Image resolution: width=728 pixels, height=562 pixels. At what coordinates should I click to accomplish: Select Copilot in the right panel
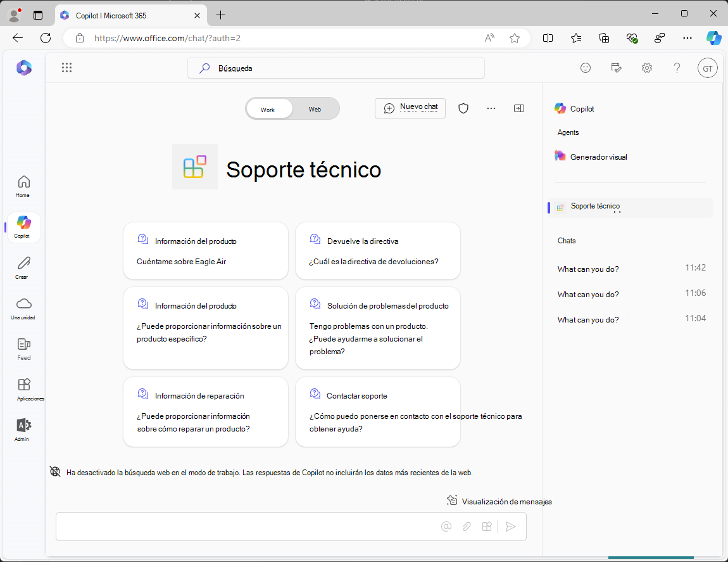pyautogui.click(x=574, y=108)
